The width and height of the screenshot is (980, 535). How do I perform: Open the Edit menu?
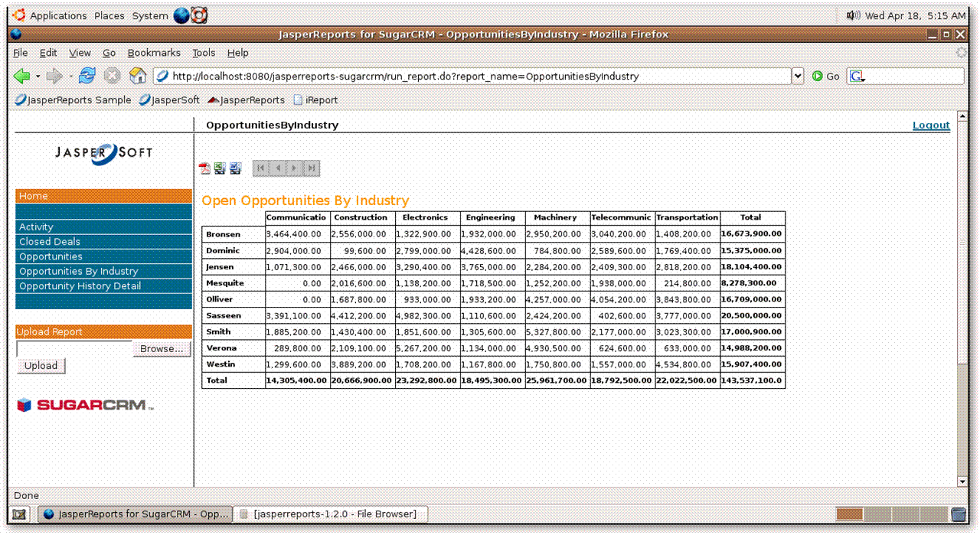coord(48,53)
